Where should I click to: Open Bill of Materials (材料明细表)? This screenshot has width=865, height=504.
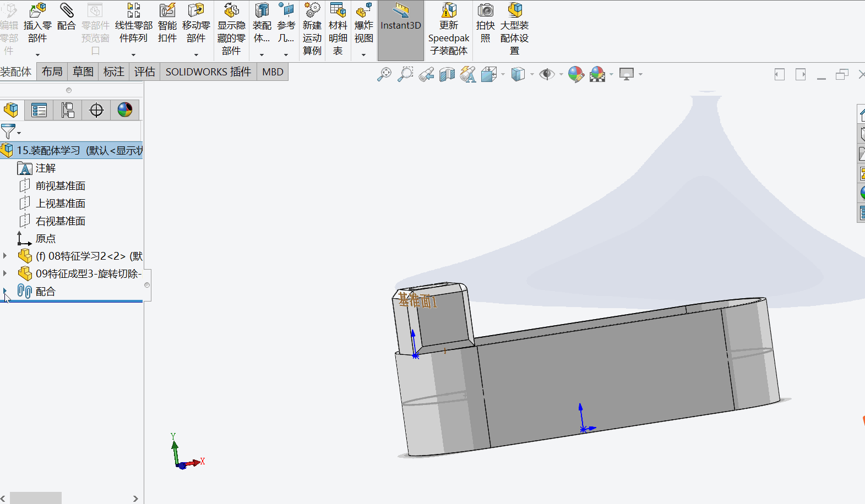(x=338, y=29)
